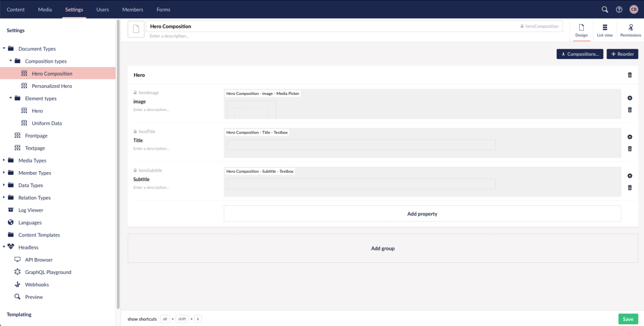Click the lock icon beside heroImage alias
The height and width of the screenshot is (326, 644).
click(135, 93)
